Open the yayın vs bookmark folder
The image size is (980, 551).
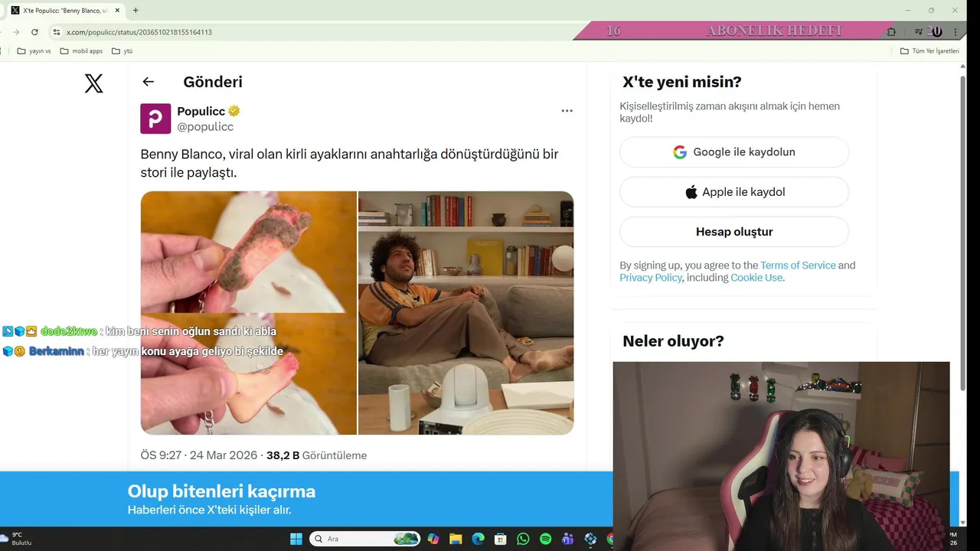point(34,51)
